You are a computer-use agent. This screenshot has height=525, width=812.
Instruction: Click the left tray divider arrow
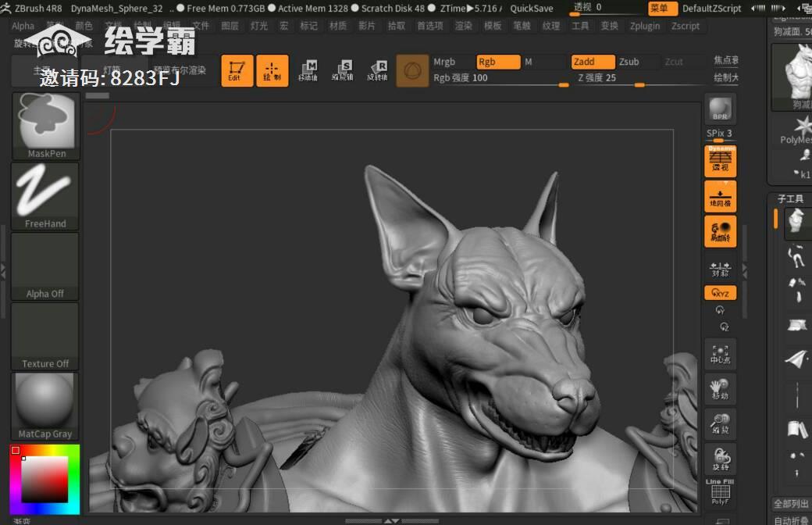2,271
